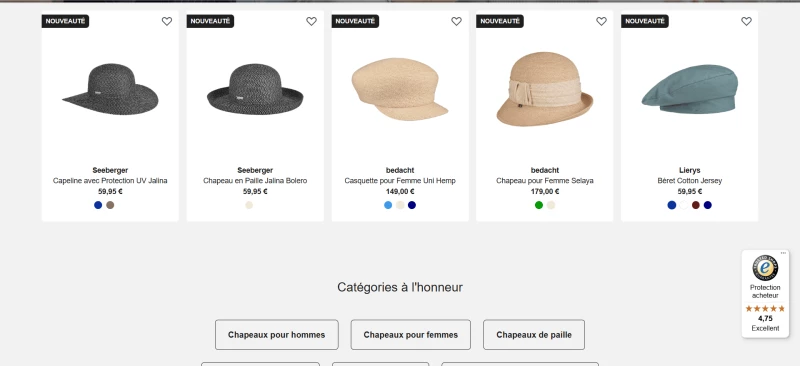Choose navy swatch for Casquette Uni Hemp
The width and height of the screenshot is (800, 366).
click(x=412, y=205)
